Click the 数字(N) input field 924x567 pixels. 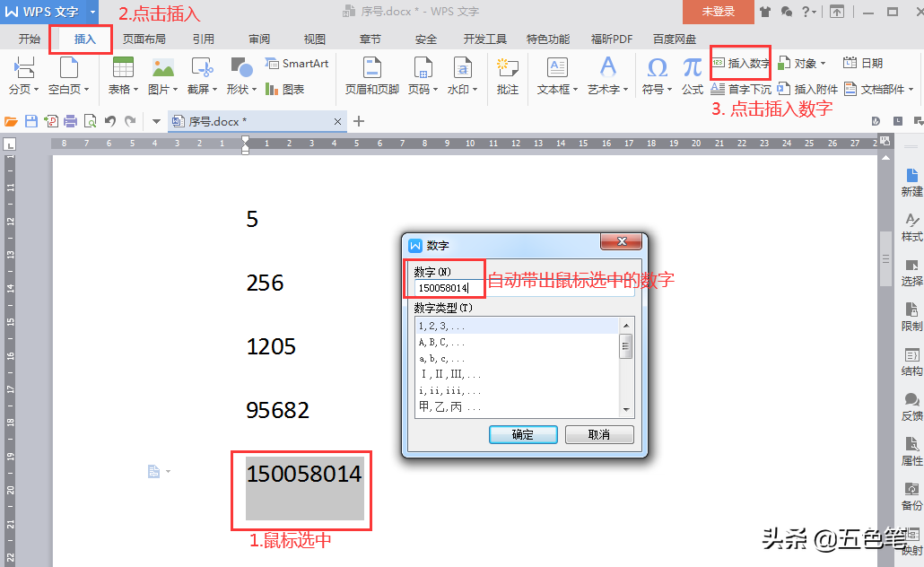click(x=525, y=288)
